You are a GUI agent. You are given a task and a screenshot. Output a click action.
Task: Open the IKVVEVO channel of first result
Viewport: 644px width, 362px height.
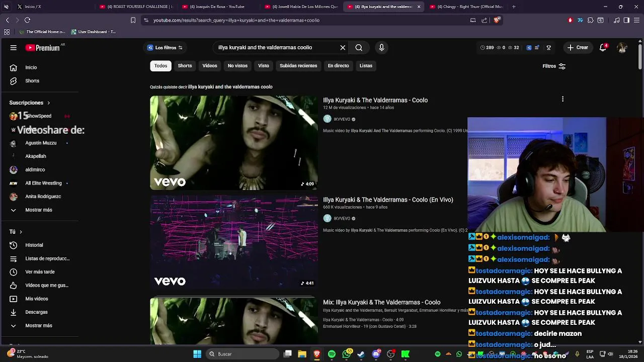[x=342, y=119]
